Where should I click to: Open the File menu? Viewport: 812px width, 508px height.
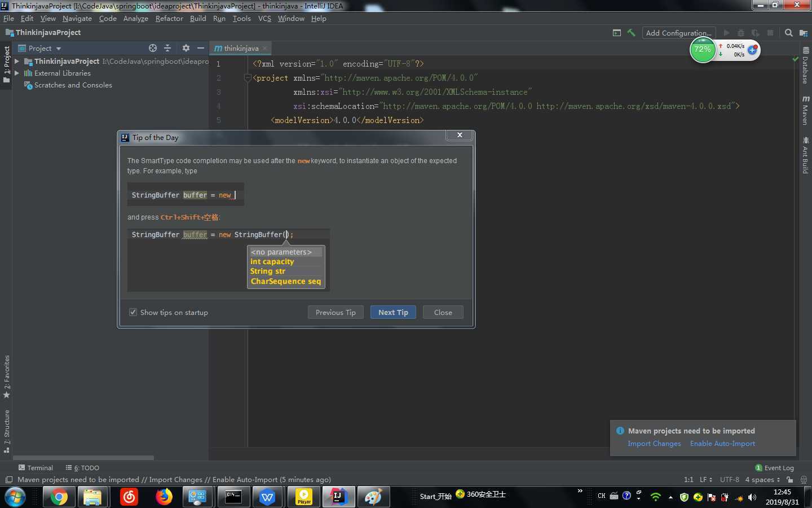point(8,19)
